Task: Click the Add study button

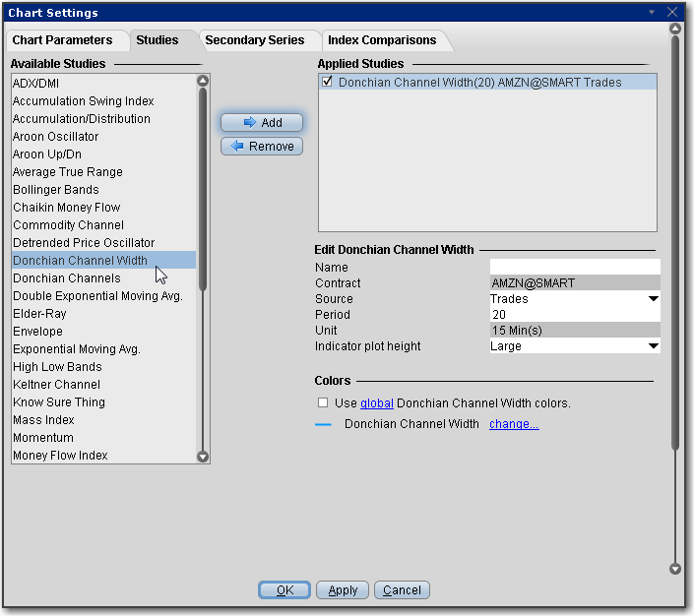Action: [x=262, y=123]
